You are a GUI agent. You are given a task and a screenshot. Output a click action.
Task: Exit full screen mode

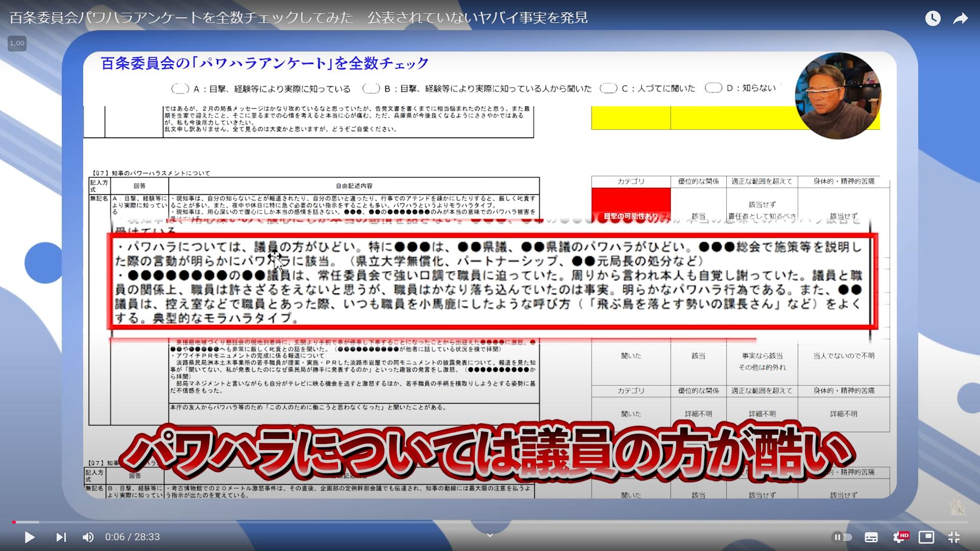pyautogui.click(x=953, y=537)
